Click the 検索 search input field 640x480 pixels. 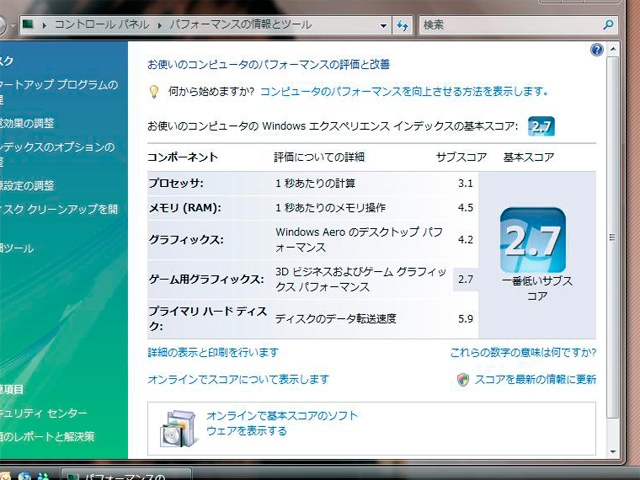coord(510,25)
